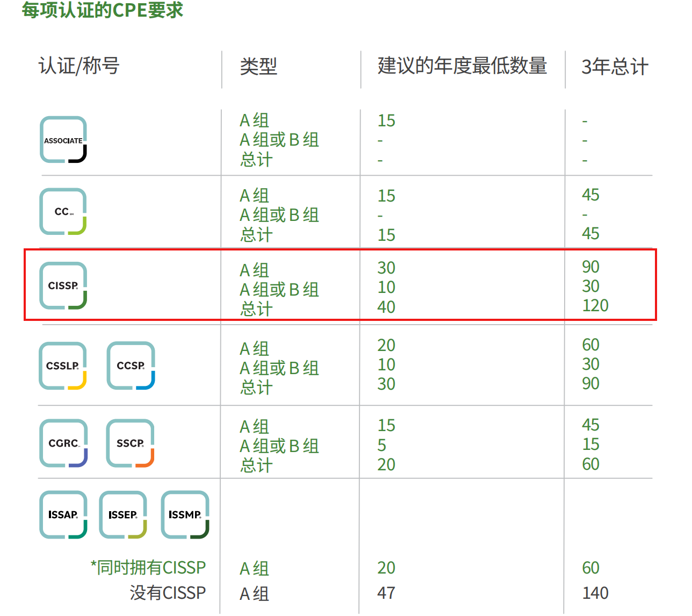Select the red-highlighted CISSP row
This screenshot has width=692, height=616.
point(342,285)
